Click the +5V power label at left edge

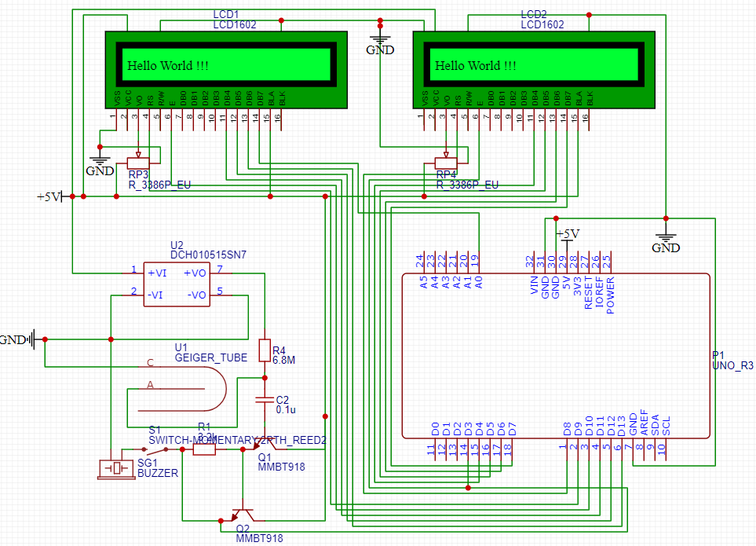point(48,197)
